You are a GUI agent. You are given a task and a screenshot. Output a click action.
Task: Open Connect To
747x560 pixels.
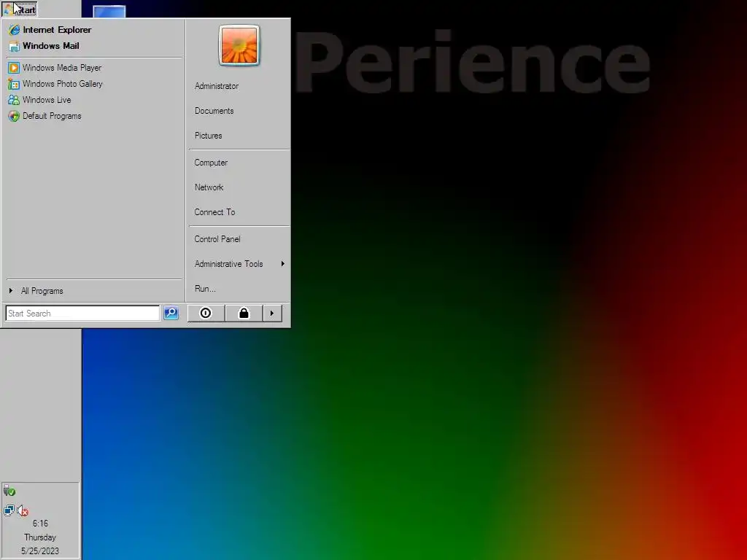click(x=239, y=212)
